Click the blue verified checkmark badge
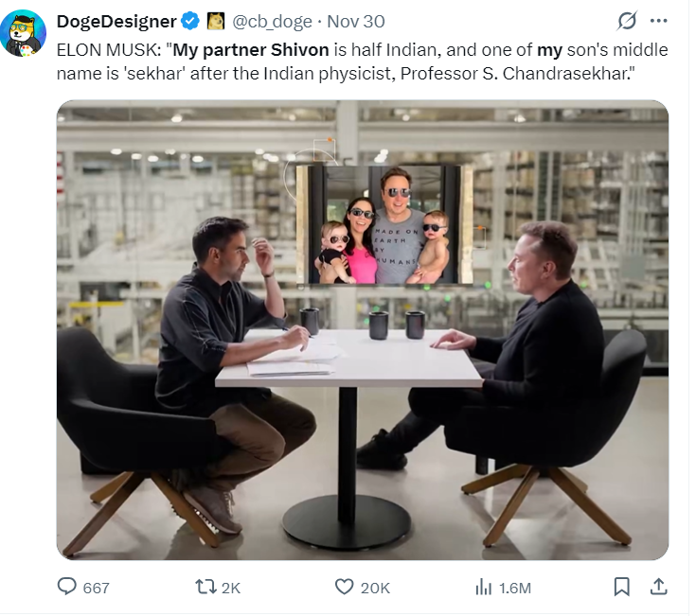Viewport: 696px width, 616px height. coord(190,21)
